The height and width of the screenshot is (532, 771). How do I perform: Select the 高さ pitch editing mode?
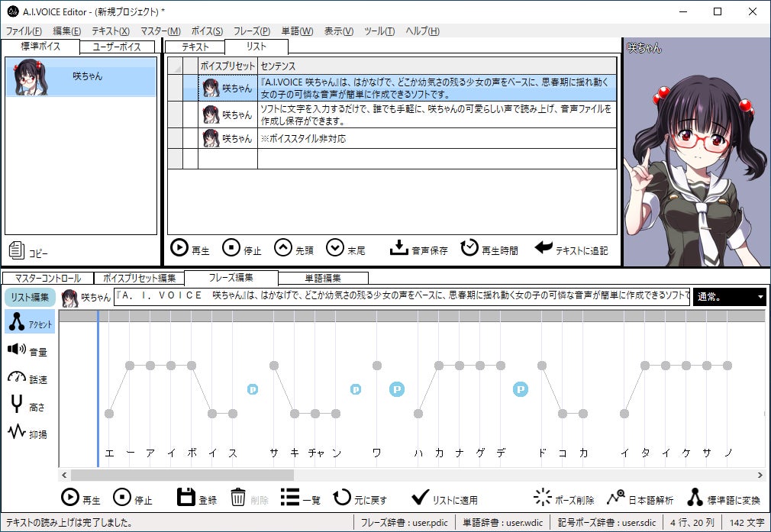click(x=27, y=405)
